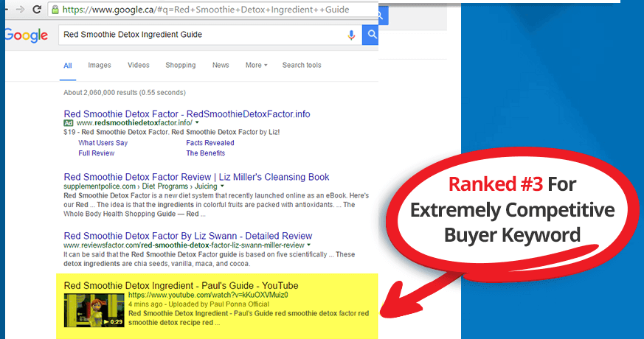Click the '$19 - Red Smoothie Detox Factor' description

pos(172,132)
